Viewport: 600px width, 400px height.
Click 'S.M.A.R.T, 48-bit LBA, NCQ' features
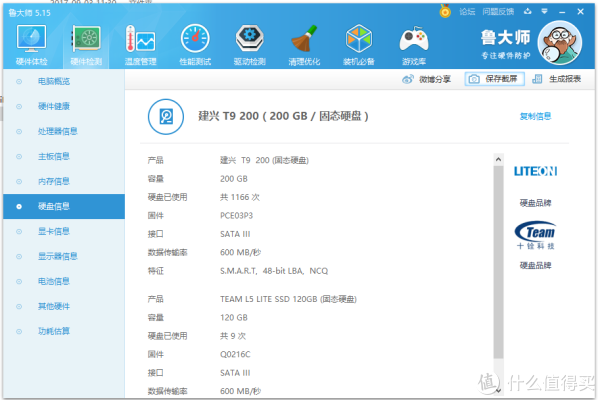274,271
